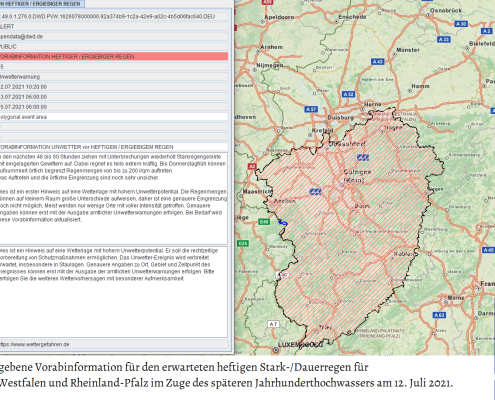Click the Arnhem city label
Screen dimensions: 495x400
pyautogui.click(x=271, y=47)
